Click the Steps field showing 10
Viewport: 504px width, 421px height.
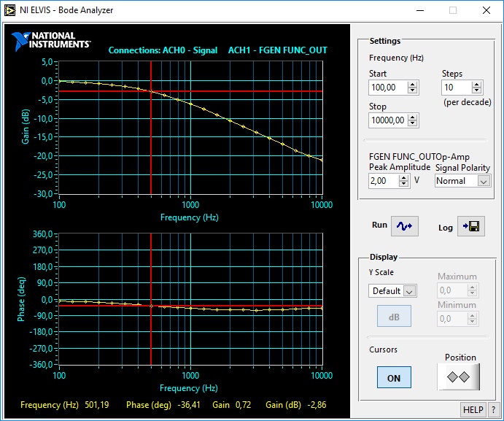point(457,88)
